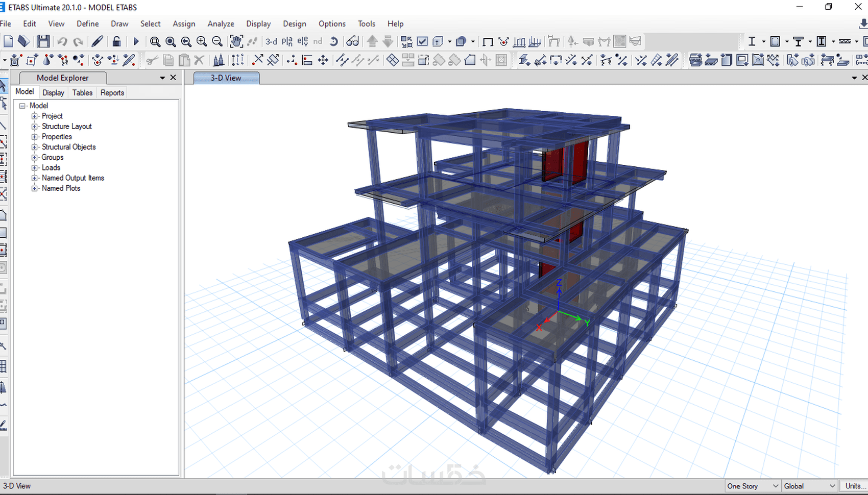Open the Global coordinate system dropdown
The image size is (868, 495).
tap(810, 486)
